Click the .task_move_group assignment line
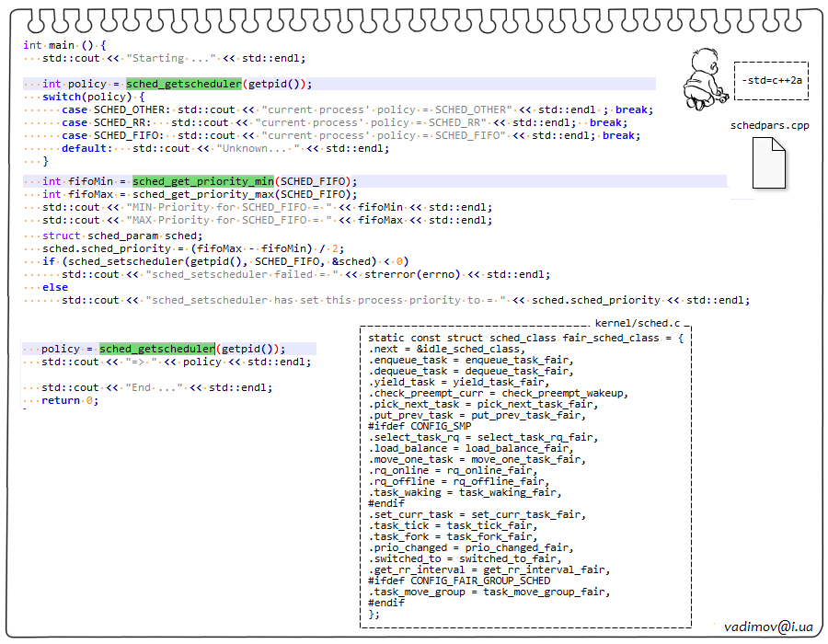The width and height of the screenshot is (828, 644). coord(488,592)
